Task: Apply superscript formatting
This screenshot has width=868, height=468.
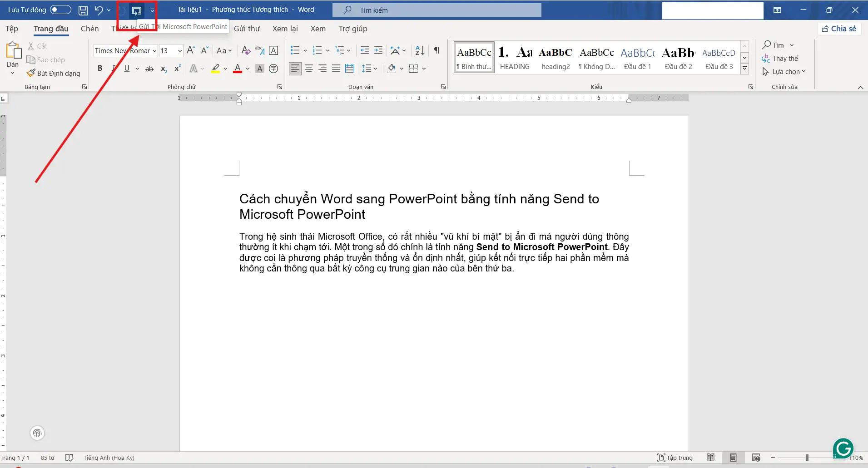Action: point(177,69)
